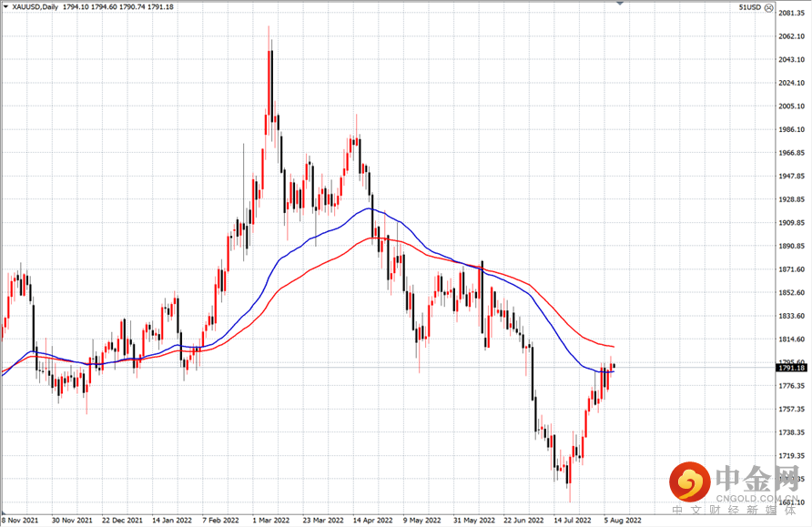
Task: Open the dropdown arrow beside XAUUSD,Daily
Action: (6, 6)
